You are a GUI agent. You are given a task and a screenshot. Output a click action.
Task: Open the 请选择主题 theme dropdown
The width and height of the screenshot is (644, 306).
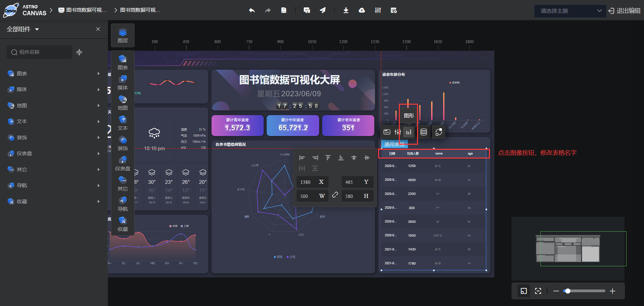(570, 11)
